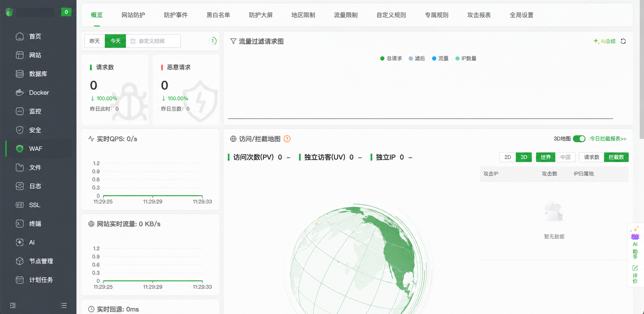Open 自定义规则 tab
Image resolution: width=644 pixels, height=314 pixels.
[391, 15]
